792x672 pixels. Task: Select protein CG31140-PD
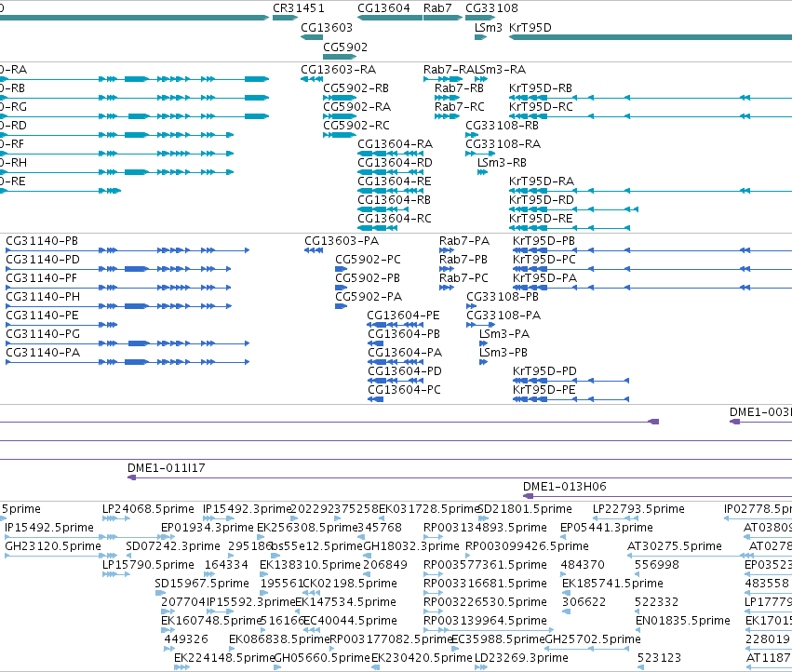43,260
